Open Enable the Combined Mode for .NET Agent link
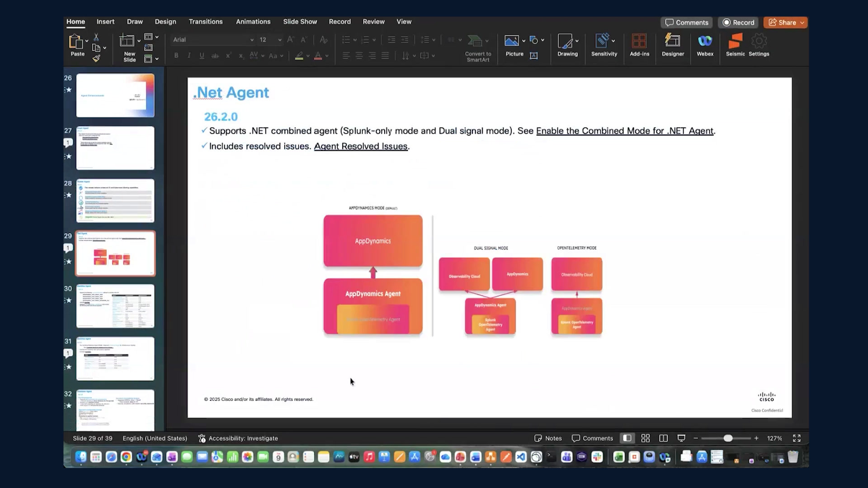 pyautogui.click(x=625, y=131)
